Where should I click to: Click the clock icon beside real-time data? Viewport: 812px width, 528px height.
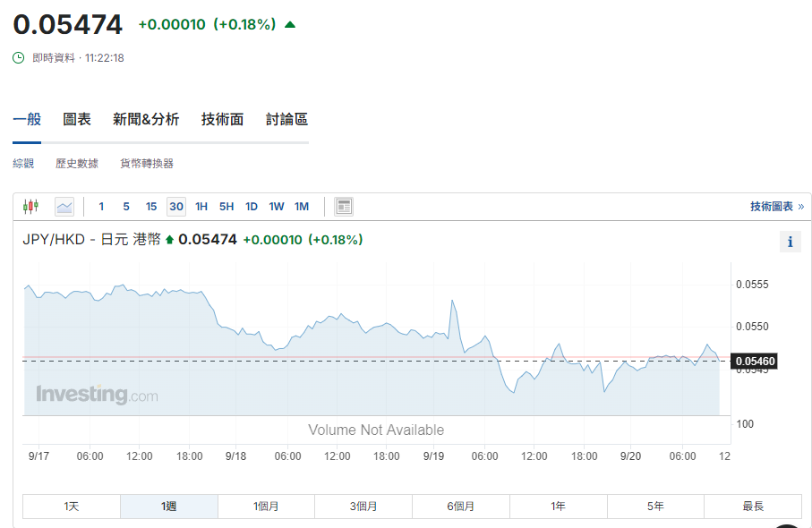19,58
